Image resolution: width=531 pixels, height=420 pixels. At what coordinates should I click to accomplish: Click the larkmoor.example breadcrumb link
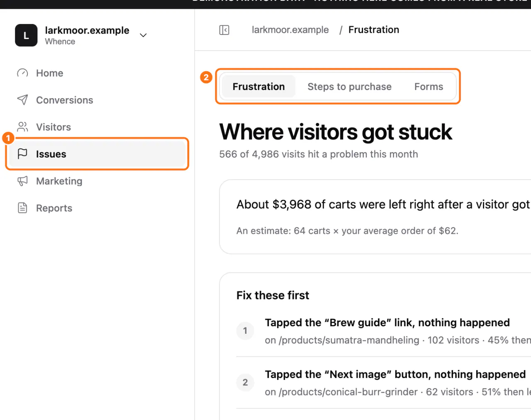[290, 30]
